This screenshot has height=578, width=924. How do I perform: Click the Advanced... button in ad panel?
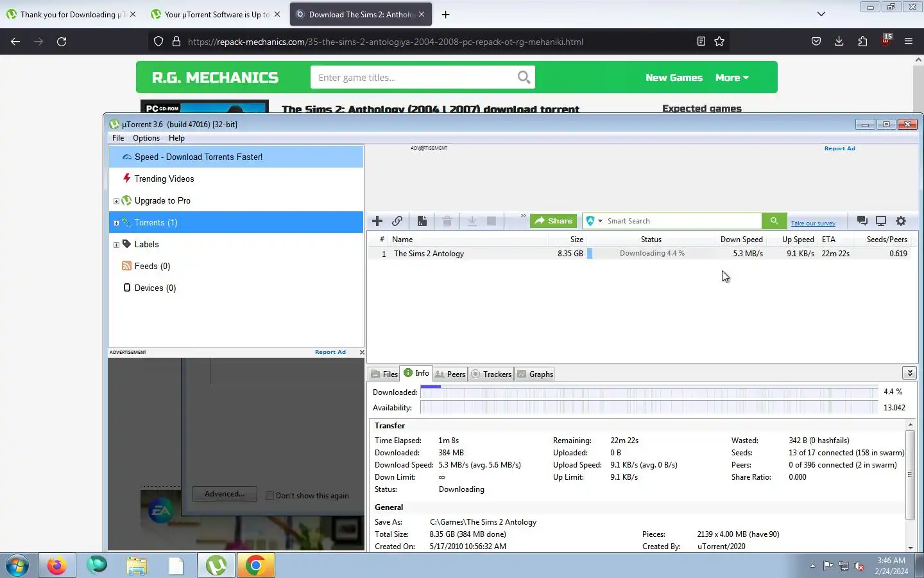(x=225, y=494)
